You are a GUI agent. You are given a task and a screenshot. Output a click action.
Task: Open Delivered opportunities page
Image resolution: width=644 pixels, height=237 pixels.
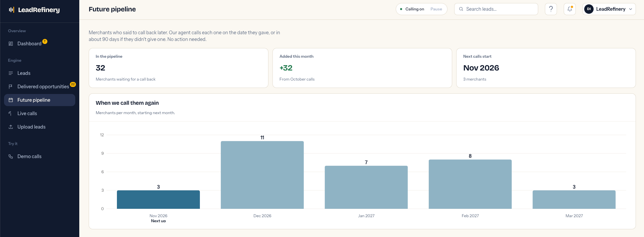40,87
